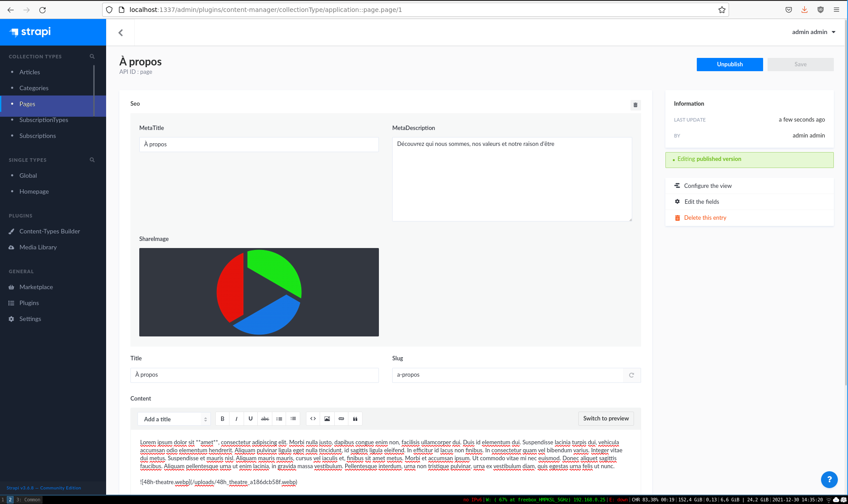Delete the Seo component with trash icon
The image size is (848, 504).
point(635,105)
